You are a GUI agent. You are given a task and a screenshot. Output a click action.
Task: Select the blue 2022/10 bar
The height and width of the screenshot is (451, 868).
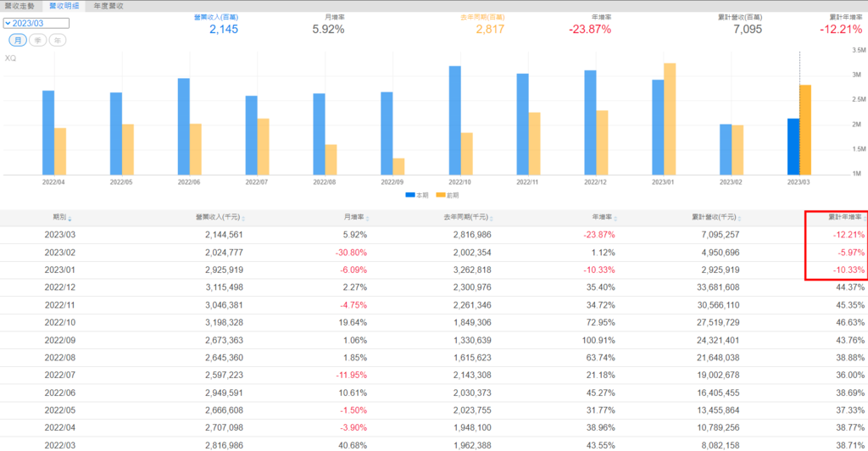(455, 120)
